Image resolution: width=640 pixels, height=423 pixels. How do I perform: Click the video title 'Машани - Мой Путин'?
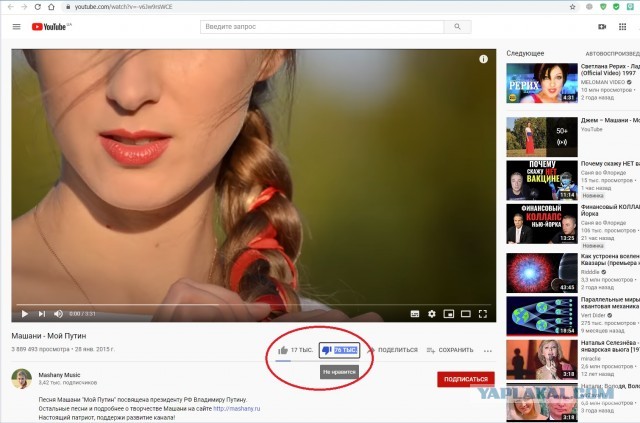click(x=49, y=336)
